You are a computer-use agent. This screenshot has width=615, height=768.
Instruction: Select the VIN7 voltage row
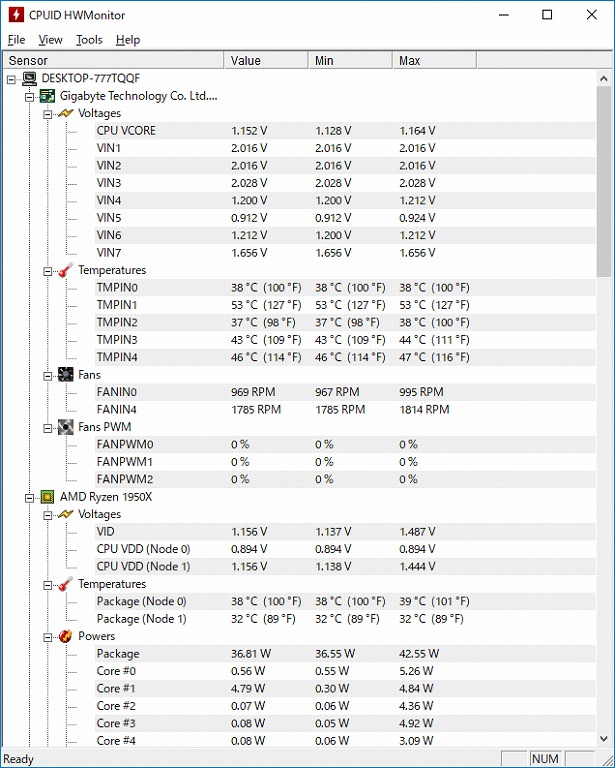pos(345,253)
